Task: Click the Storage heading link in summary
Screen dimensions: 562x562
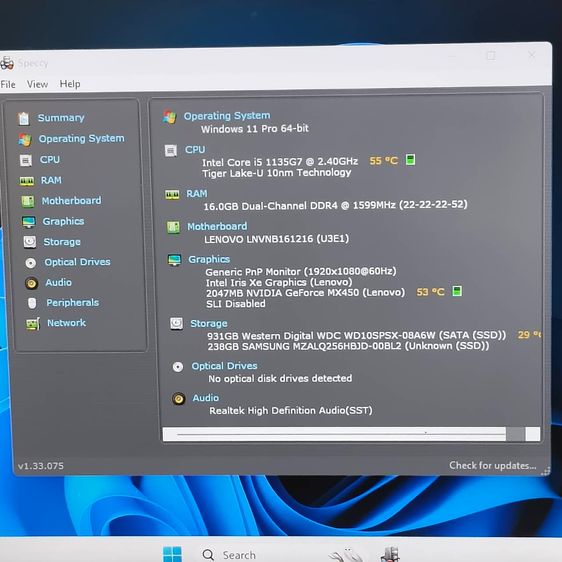Action: coord(209,324)
